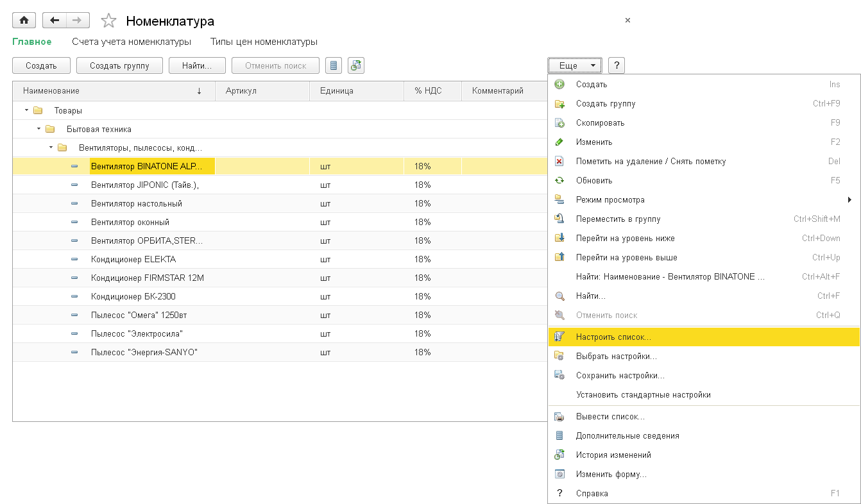Click the Артикул column header

coord(262,91)
